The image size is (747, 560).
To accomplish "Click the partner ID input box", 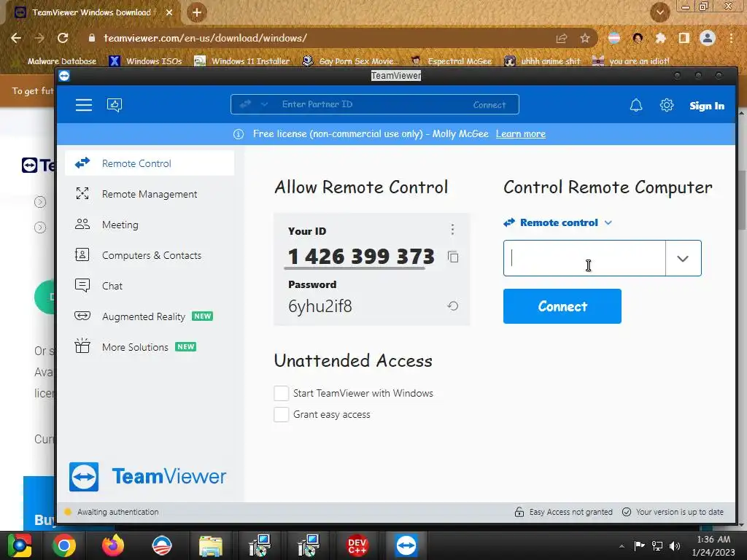I will (x=584, y=258).
